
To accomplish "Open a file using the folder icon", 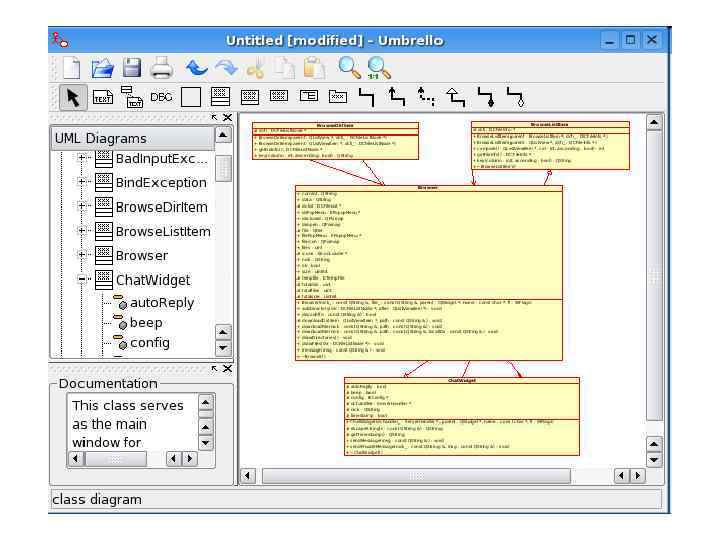I will coord(102,68).
